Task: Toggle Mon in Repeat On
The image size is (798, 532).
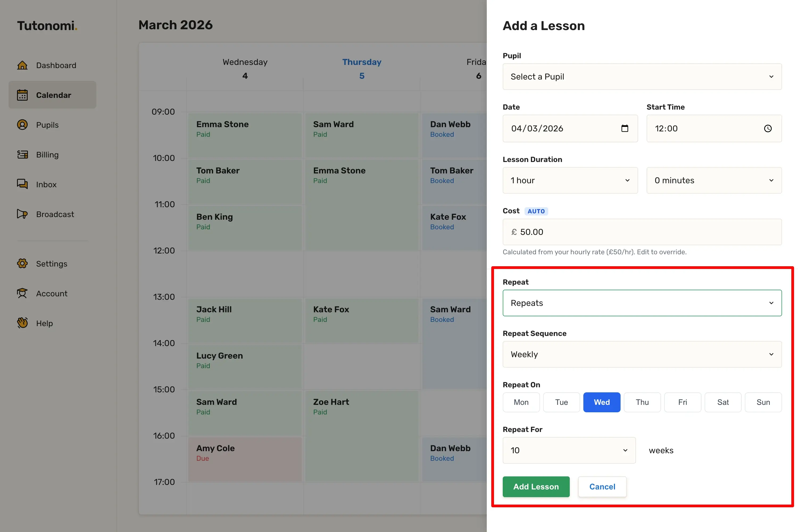Action: point(521,402)
